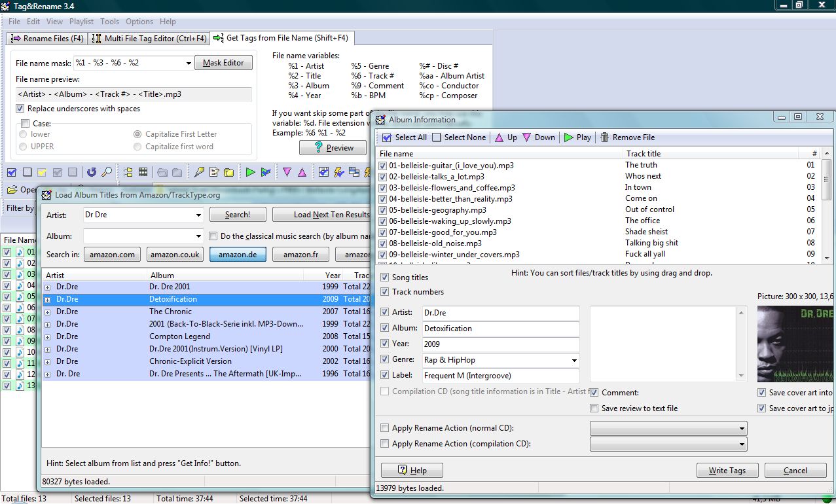Click the Search! button
836x504 pixels.
click(x=238, y=215)
